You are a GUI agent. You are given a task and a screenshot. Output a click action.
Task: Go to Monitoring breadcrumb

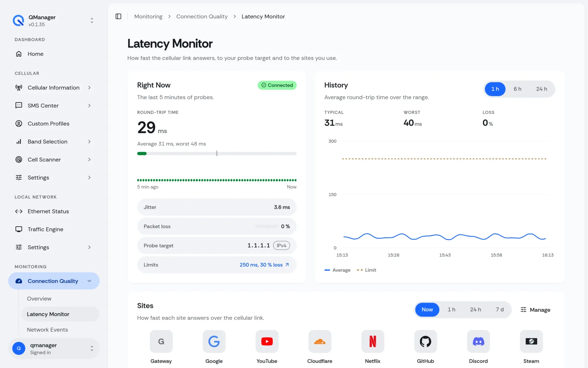148,17
